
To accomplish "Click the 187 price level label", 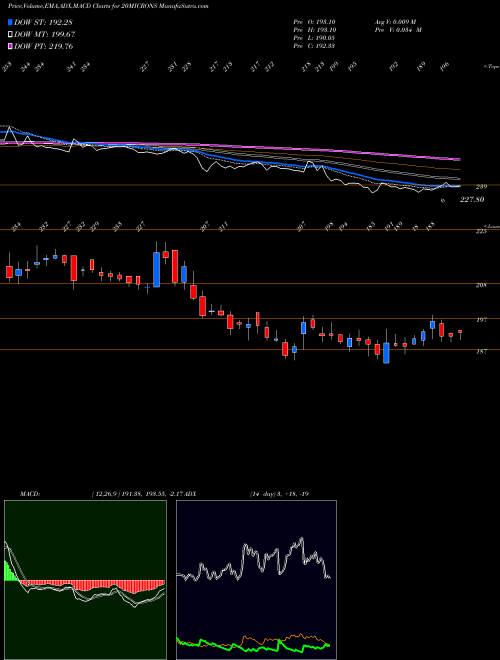I will pos(481,351).
